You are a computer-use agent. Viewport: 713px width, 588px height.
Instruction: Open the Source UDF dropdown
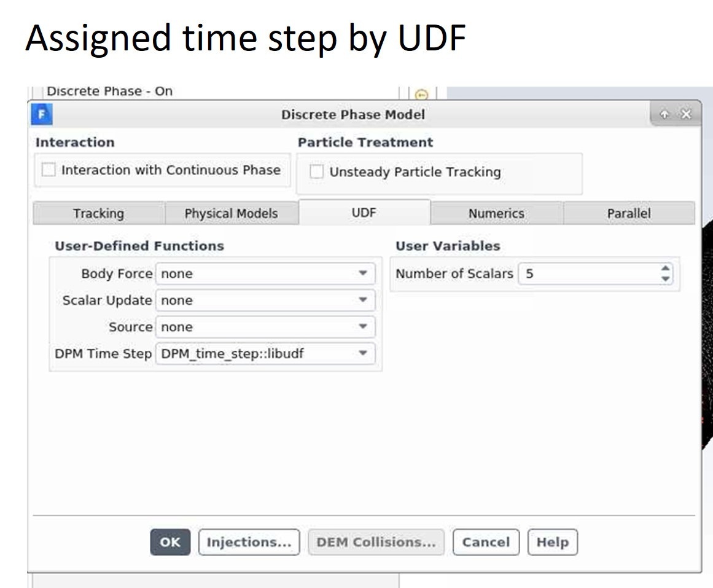pyautogui.click(x=265, y=327)
